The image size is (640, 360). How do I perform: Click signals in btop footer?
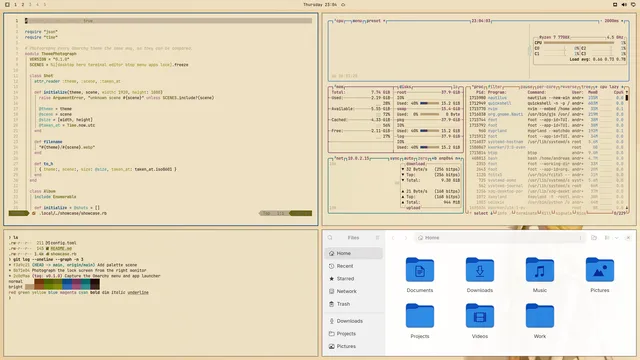(x=565, y=213)
